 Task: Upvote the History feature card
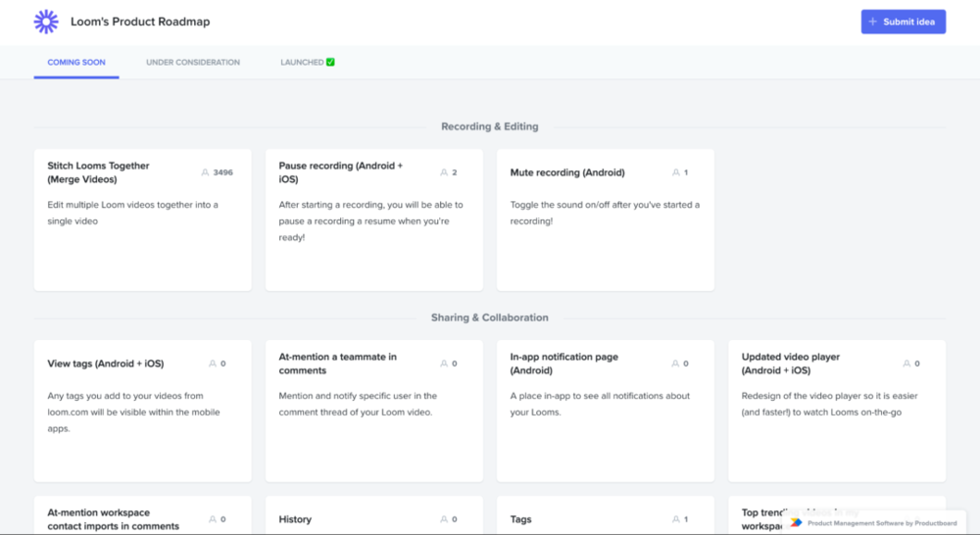click(444, 519)
